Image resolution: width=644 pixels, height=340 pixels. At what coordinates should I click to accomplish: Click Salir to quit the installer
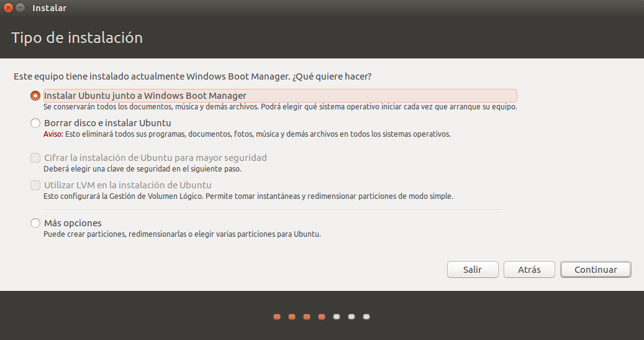[x=473, y=270]
